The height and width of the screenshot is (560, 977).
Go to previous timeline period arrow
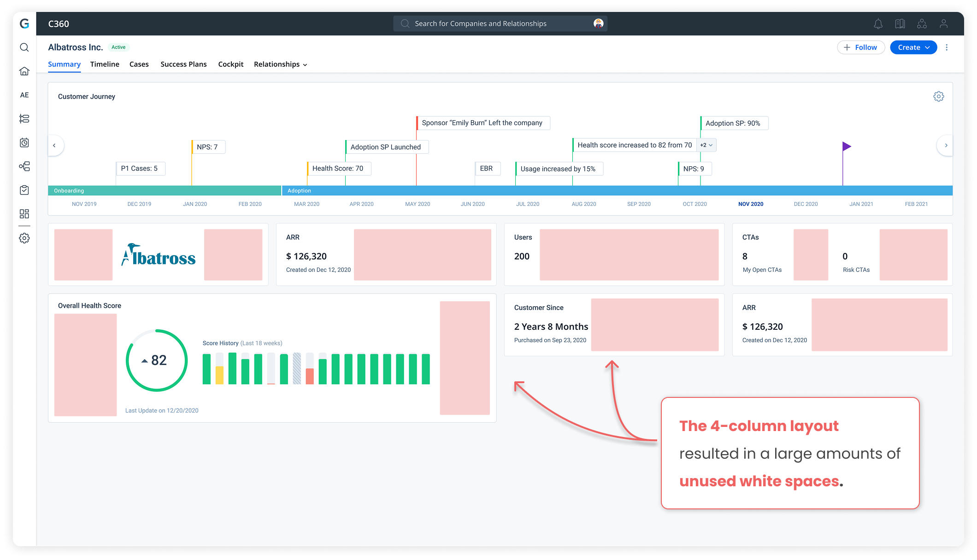coord(54,146)
